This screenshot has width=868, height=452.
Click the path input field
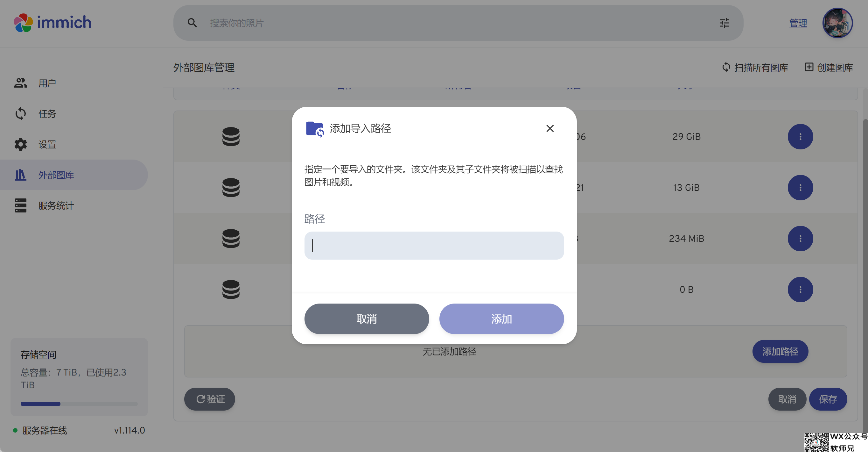point(434,245)
